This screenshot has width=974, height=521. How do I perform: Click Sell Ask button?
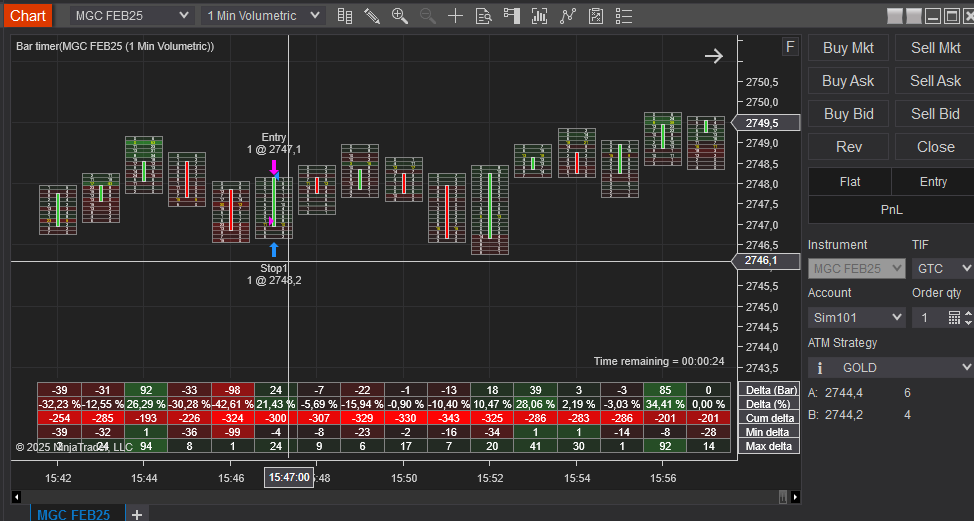(x=935, y=81)
